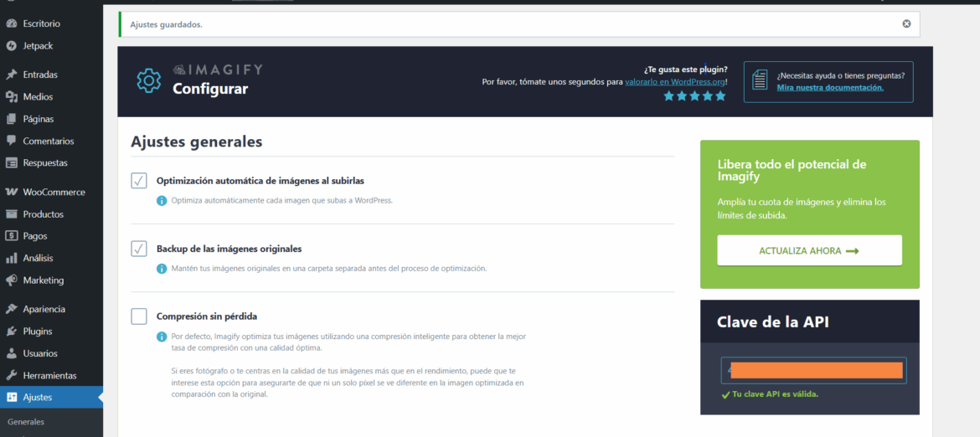Screen dimensions: 980x437
Task: Click info icon under Backup de imágenes
Action: (162, 269)
